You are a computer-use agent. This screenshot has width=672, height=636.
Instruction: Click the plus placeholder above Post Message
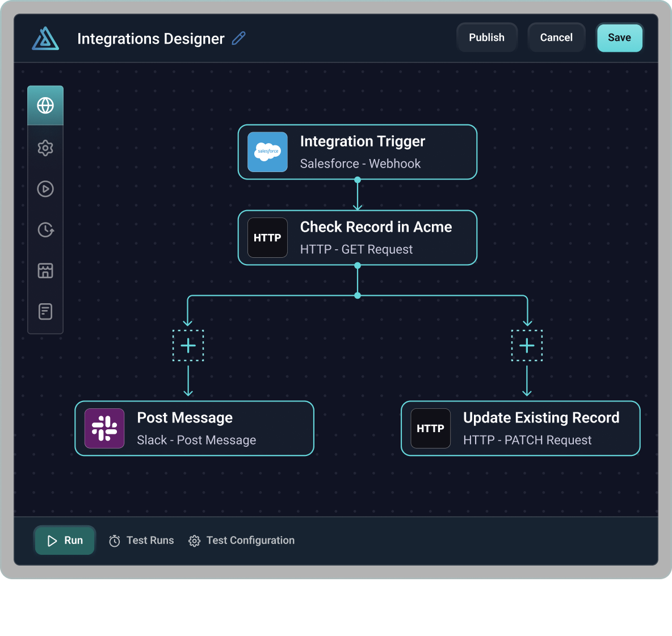tap(188, 345)
